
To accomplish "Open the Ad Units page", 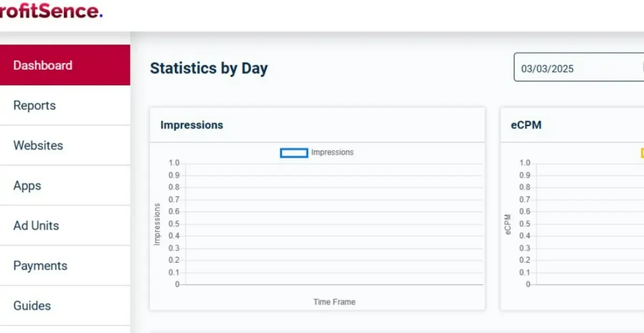I will point(65,226).
